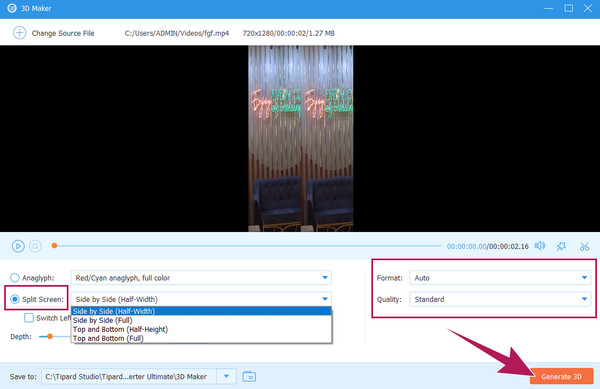Close the 3D Maker window
The height and width of the screenshot is (389, 600).
(588, 8)
